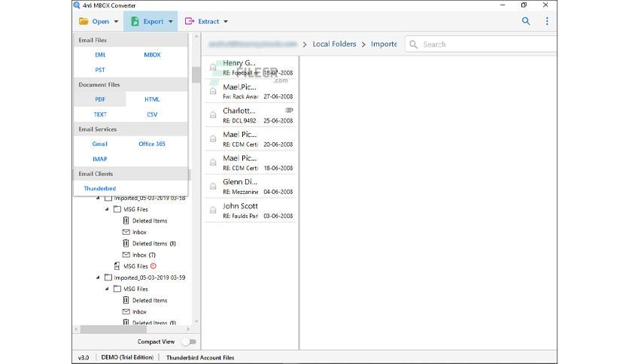Select TEXT export option

(x=100, y=114)
